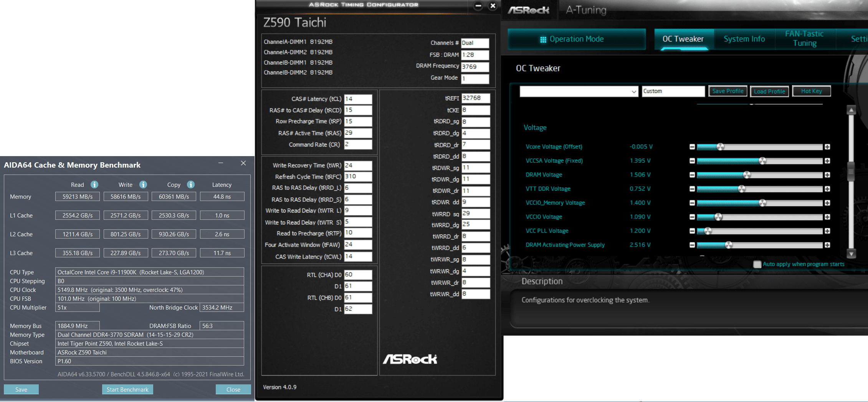
Task: Decrease VCCIO Voltage with minus icon
Action: [692, 217]
